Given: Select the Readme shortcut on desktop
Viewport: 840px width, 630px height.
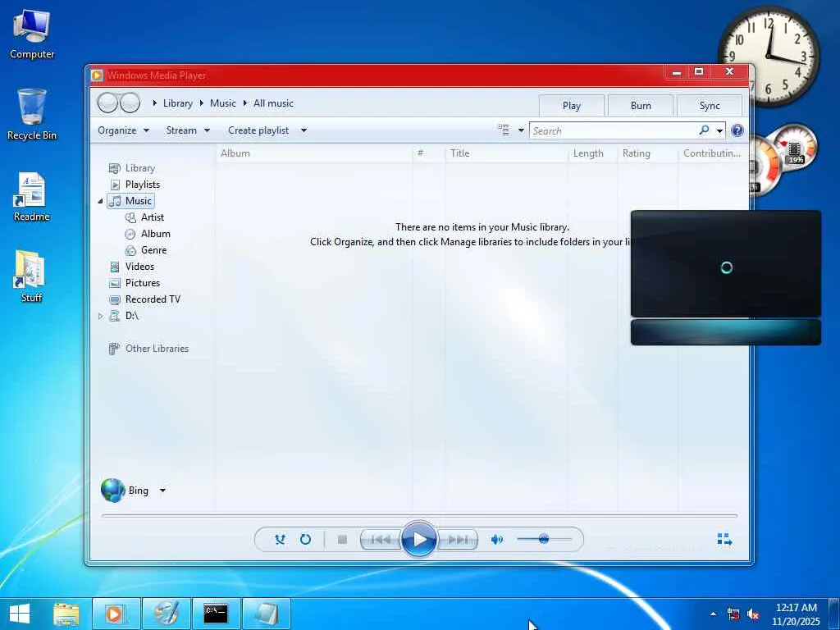Looking at the screenshot, I should (32, 197).
